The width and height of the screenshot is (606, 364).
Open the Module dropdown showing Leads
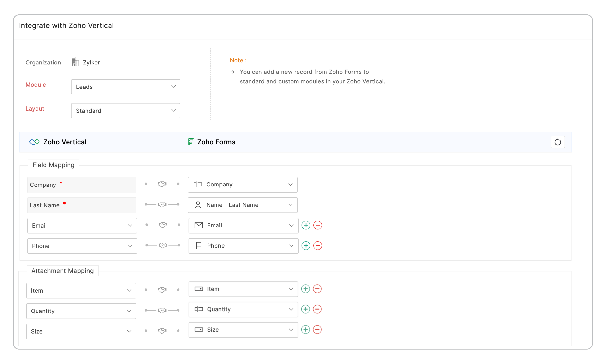(x=126, y=87)
